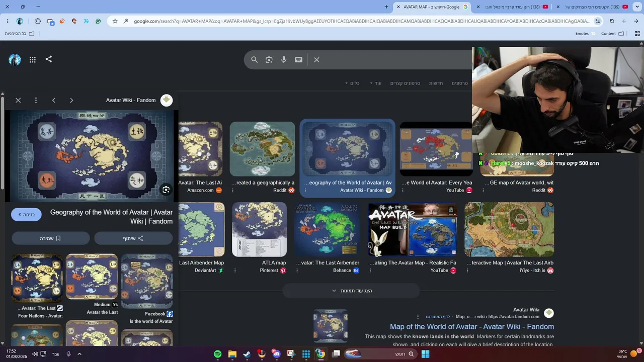Viewport: 644px width, 362px height.
Task: Open site information tune icon
Action: point(598,21)
